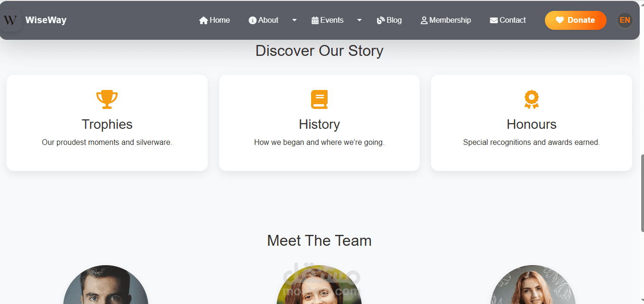The image size is (644, 304).
Task: Open the WiseWay brand name link
Action: click(x=46, y=20)
